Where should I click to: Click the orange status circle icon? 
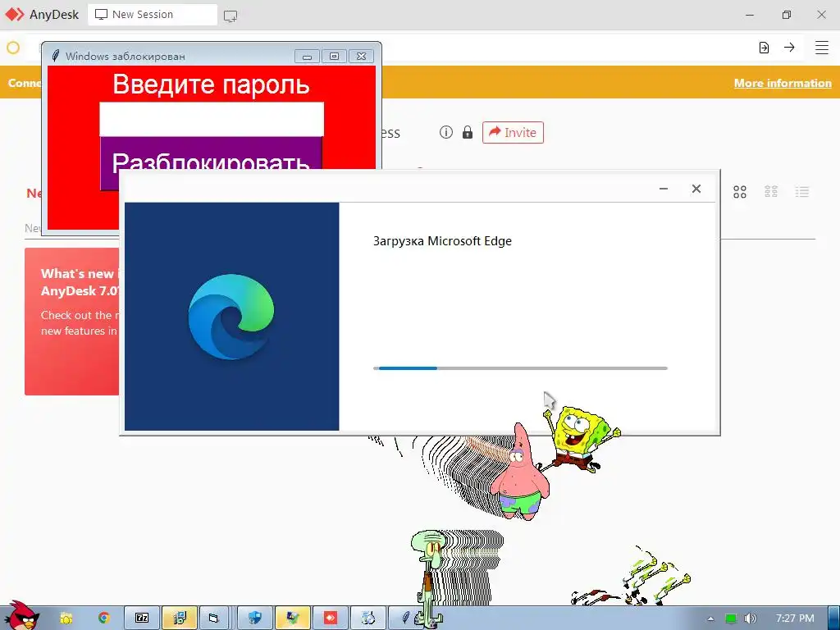point(13,48)
